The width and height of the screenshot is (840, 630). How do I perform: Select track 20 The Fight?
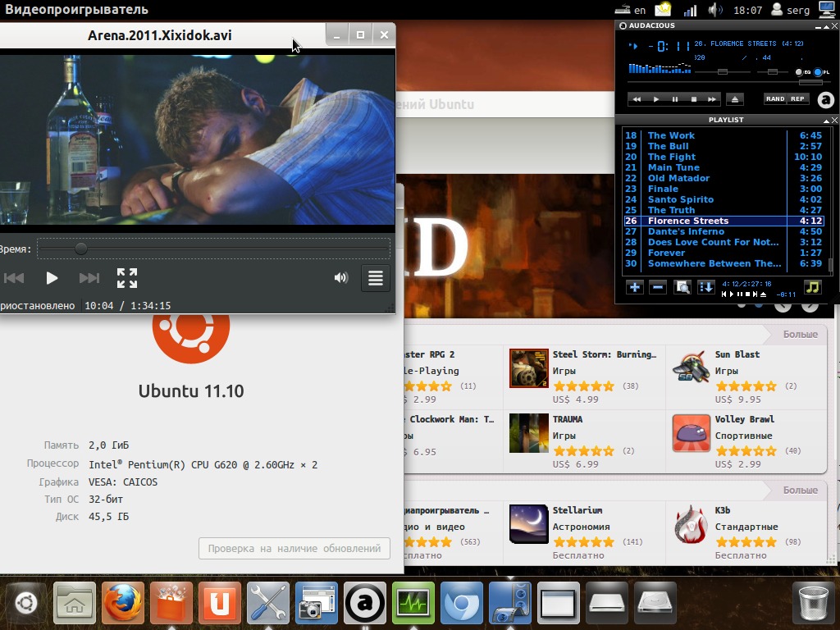click(x=724, y=157)
